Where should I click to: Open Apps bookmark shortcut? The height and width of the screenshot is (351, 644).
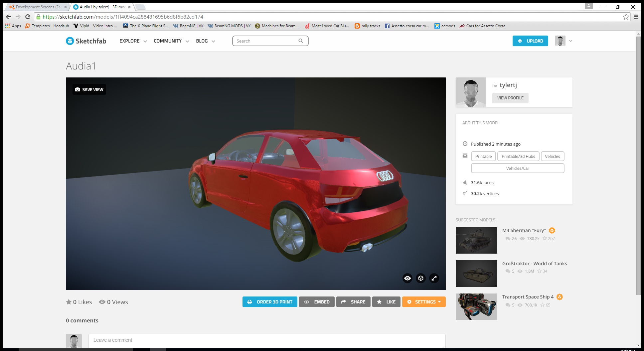click(13, 26)
